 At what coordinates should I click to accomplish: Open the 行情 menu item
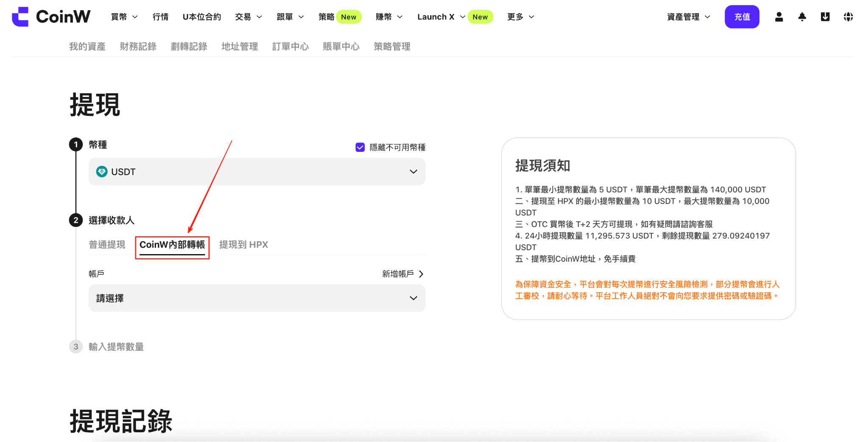click(x=161, y=17)
